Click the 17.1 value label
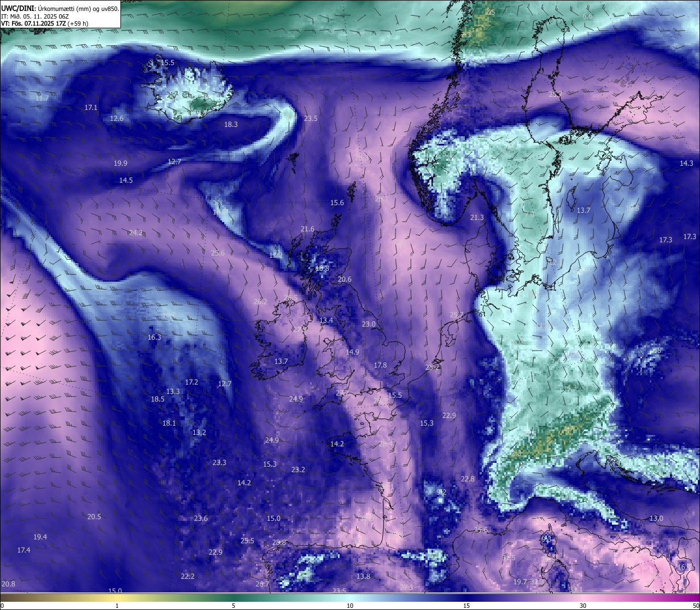The height and width of the screenshot is (610, 700). point(91,108)
